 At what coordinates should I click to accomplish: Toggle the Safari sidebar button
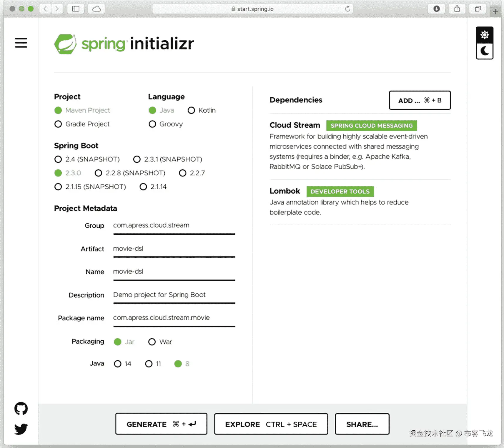pos(76,9)
